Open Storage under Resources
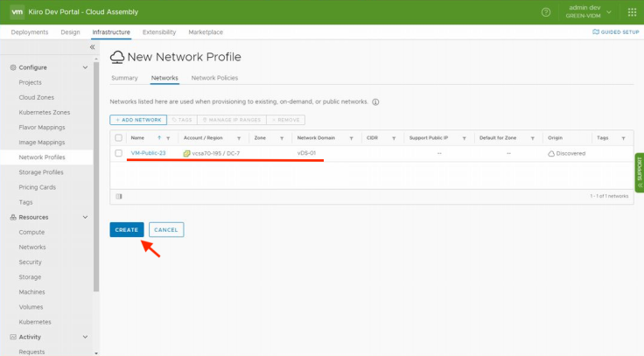The height and width of the screenshot is (356, 644). (30, 277)
